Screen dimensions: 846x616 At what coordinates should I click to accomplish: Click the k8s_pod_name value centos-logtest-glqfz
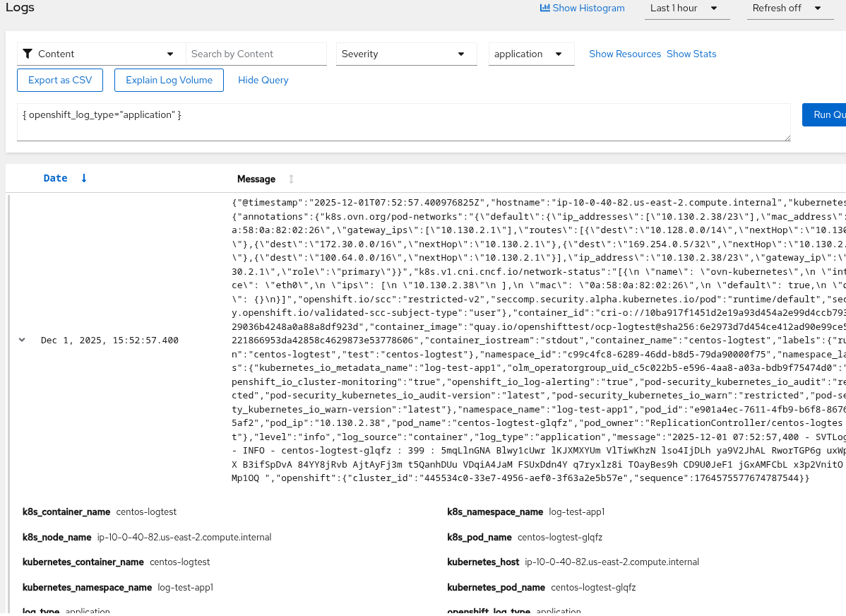pos(559,537)
